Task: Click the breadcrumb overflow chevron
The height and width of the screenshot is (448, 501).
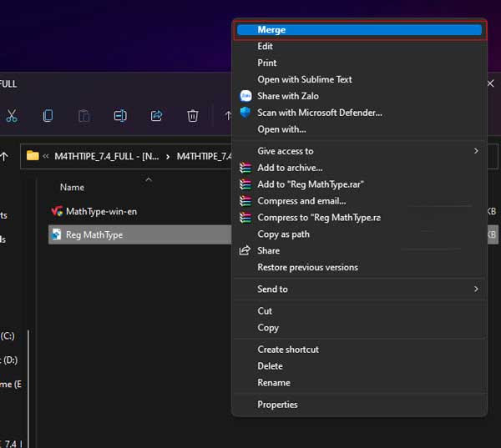Action: [46, 156]
